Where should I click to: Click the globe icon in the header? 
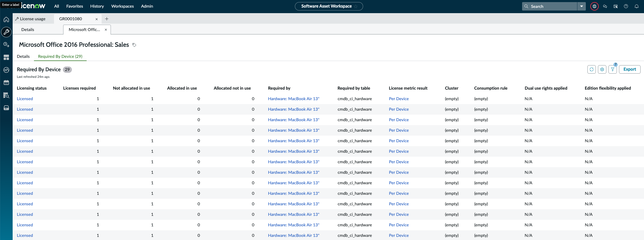tap(595, 6)
